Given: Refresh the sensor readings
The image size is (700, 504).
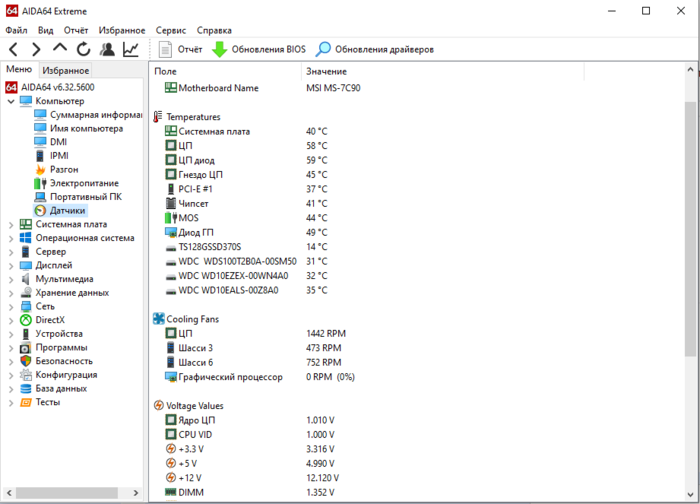Looking at the screenshot, I should (x=83, y=49).
